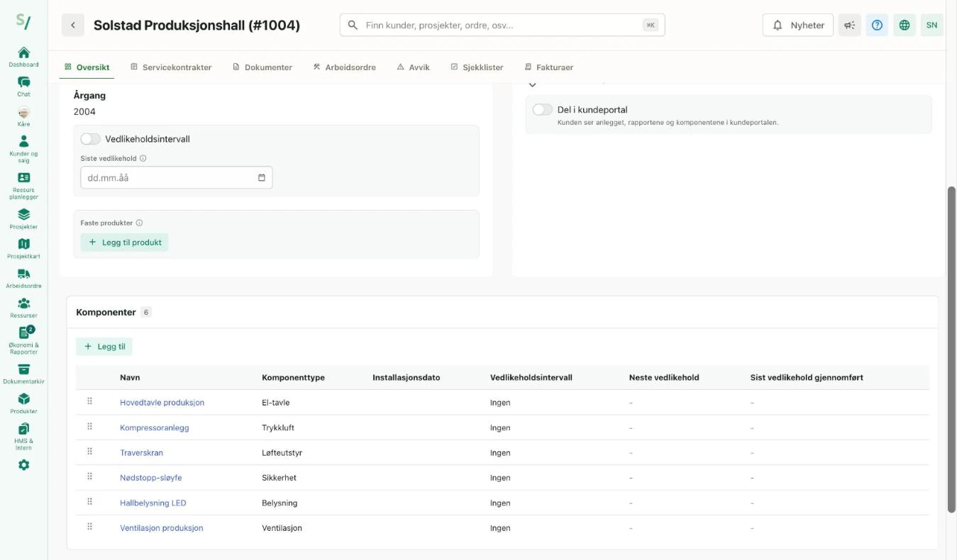Click drag handle for Nødstopp-sløyfe row
The image size is (957, 560).
coord(90,476)
